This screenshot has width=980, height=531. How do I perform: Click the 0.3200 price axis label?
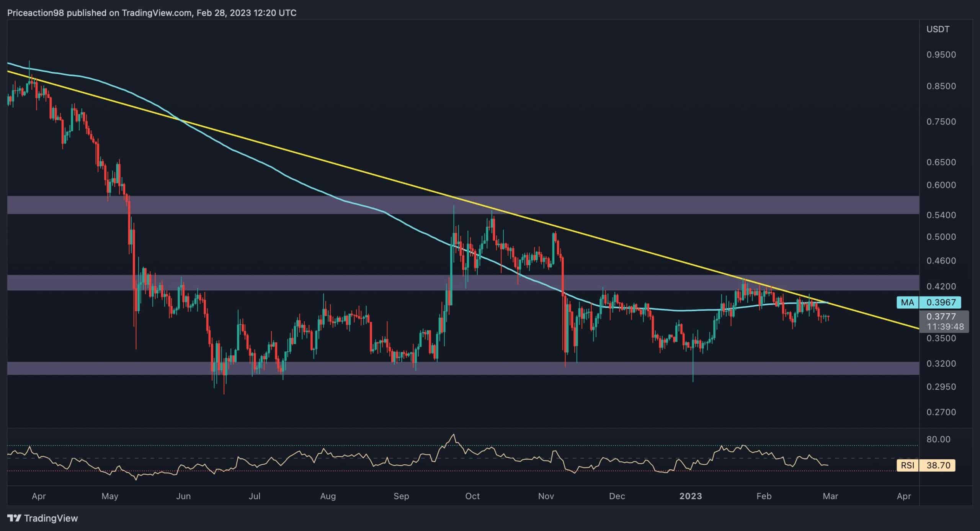point(941,364)
